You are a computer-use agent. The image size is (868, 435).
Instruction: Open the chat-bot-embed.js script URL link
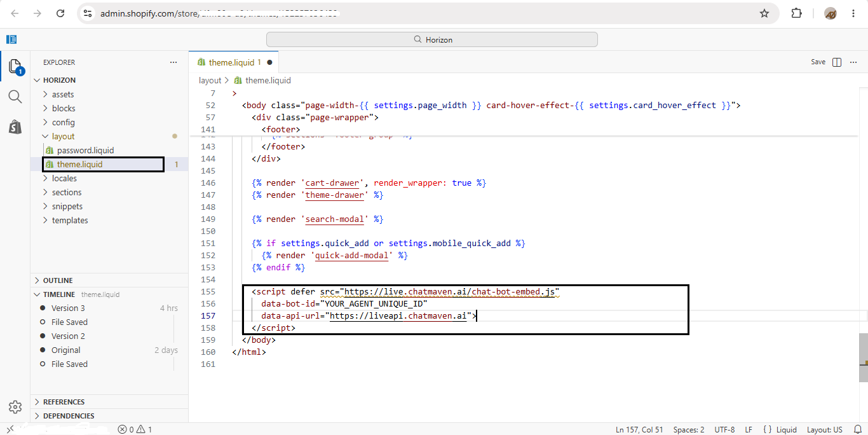[x=449, y=292]
